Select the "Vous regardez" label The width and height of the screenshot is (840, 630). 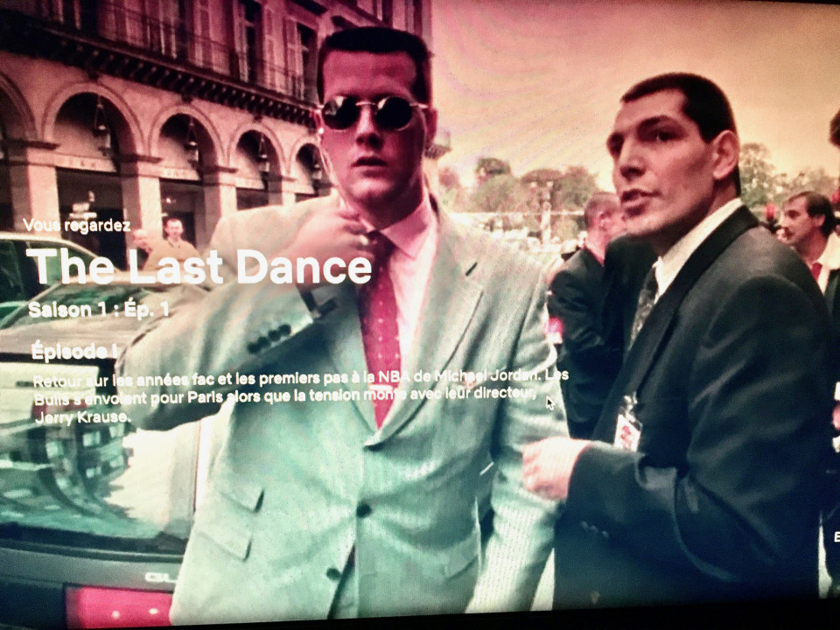point(77,226)
